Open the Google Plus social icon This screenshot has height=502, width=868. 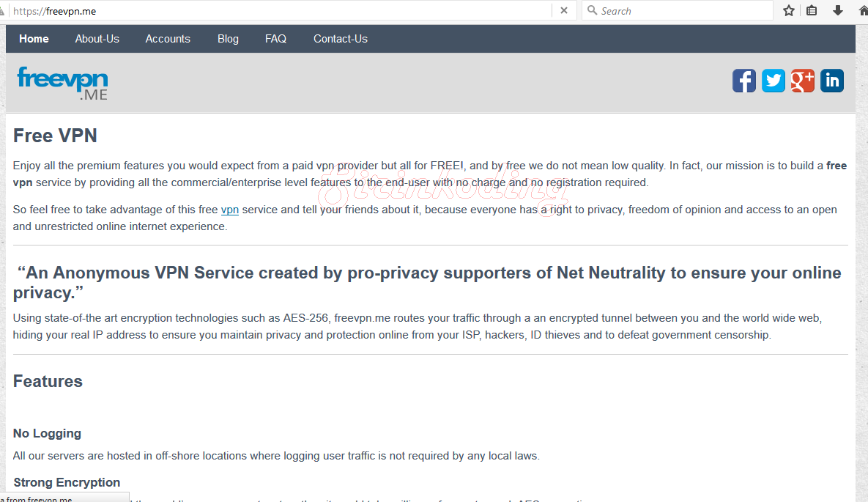803,81
